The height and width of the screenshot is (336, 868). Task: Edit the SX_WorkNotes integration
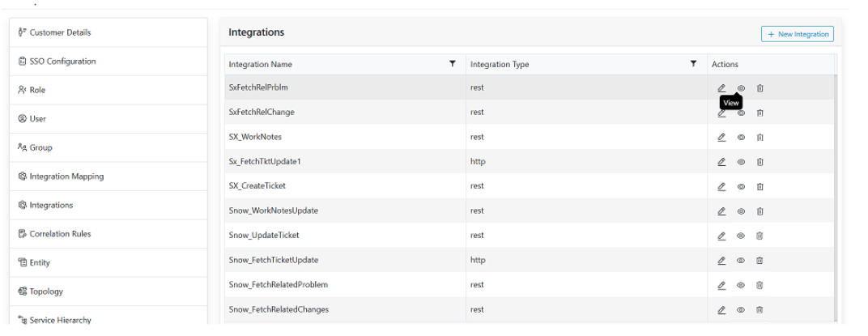(721, 138)
